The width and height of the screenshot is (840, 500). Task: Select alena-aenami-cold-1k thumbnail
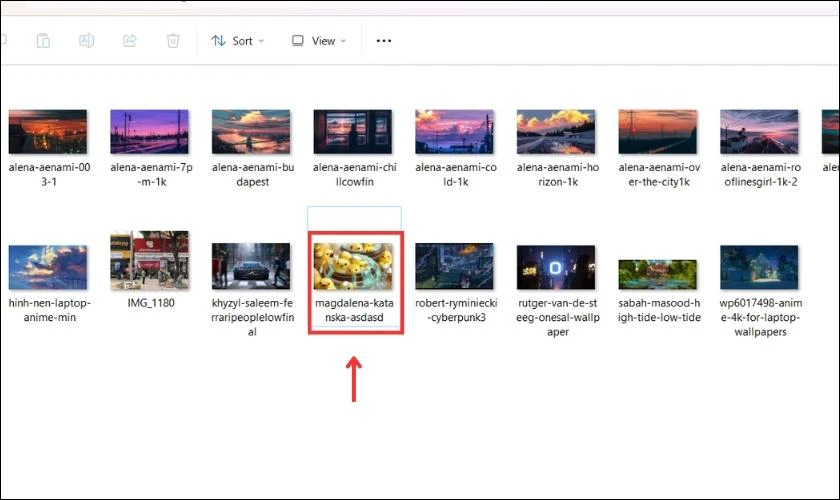coord(454,132)
